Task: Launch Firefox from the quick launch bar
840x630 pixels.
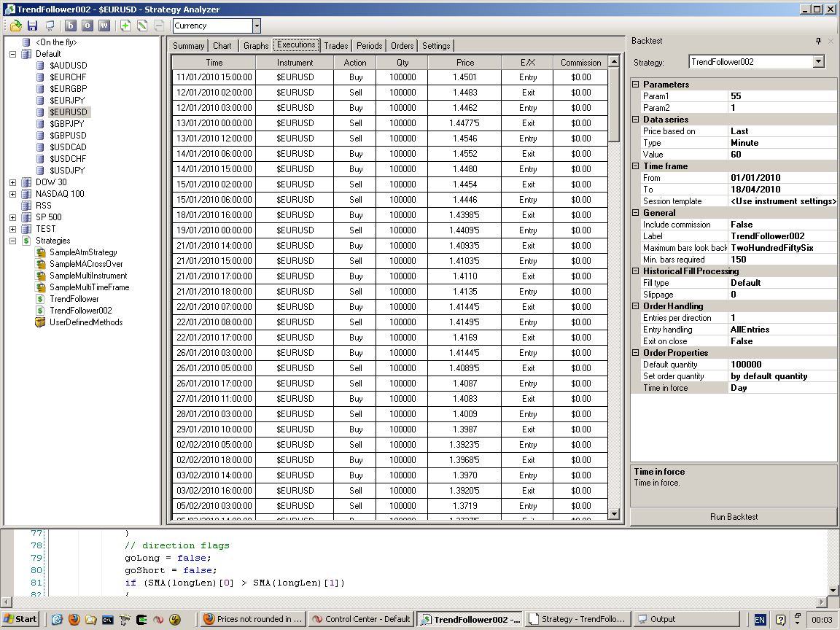Action: pyautogui.click(x=74, y=619)
